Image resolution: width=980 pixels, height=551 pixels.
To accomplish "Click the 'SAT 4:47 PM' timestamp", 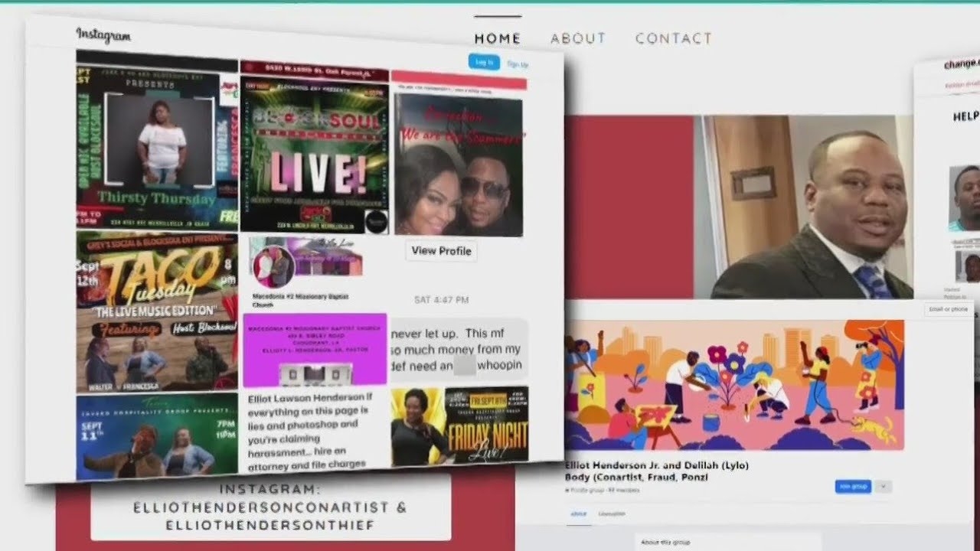I will (441, 300).
